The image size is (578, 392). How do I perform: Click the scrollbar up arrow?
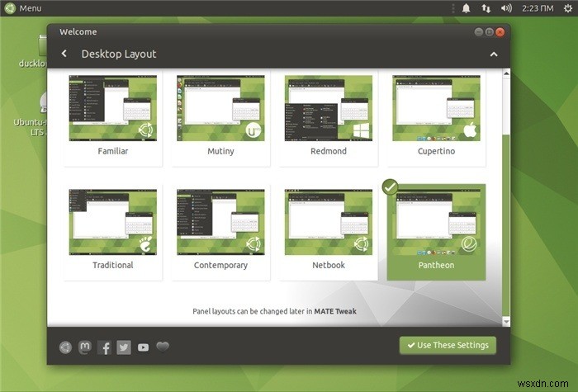506,73
